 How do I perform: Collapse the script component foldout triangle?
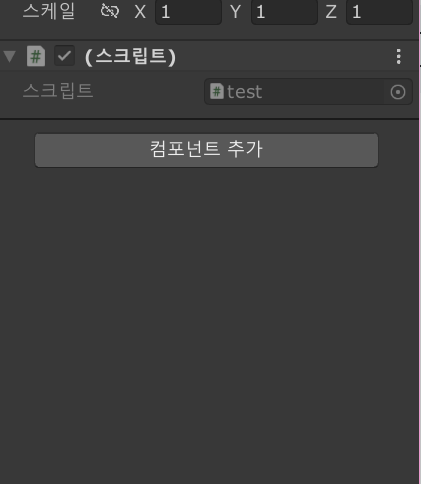click(10, 56)
